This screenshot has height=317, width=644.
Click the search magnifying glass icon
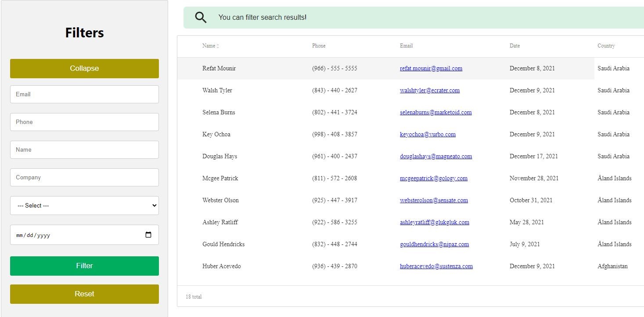(201, 17)
